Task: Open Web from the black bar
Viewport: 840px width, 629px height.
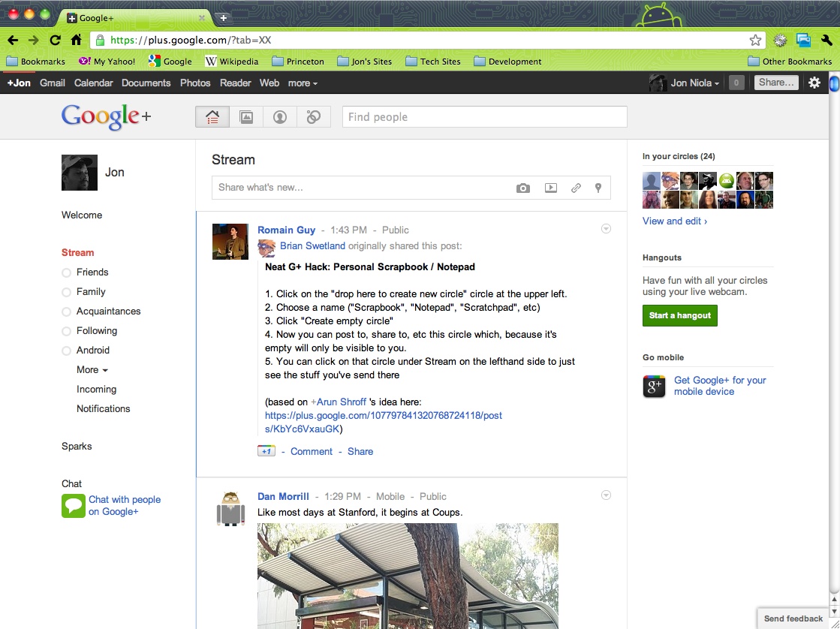Action: 269,83
